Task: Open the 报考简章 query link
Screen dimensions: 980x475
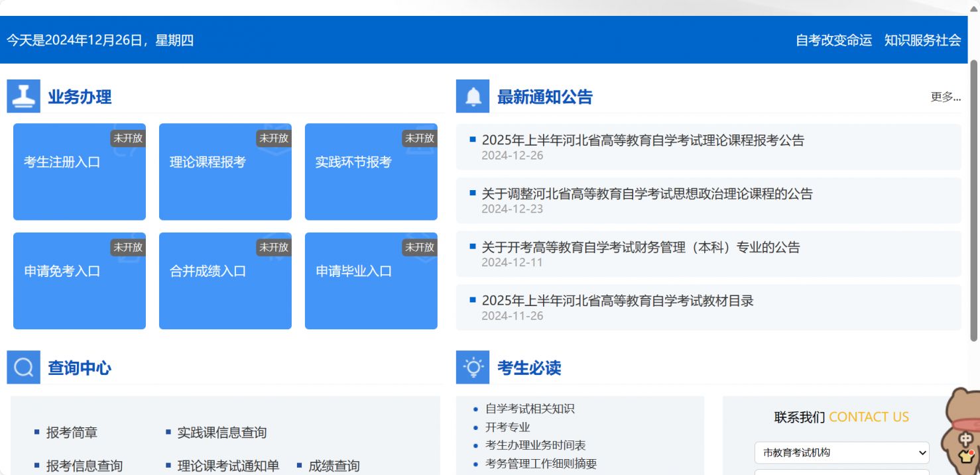Action: point(72,433)
